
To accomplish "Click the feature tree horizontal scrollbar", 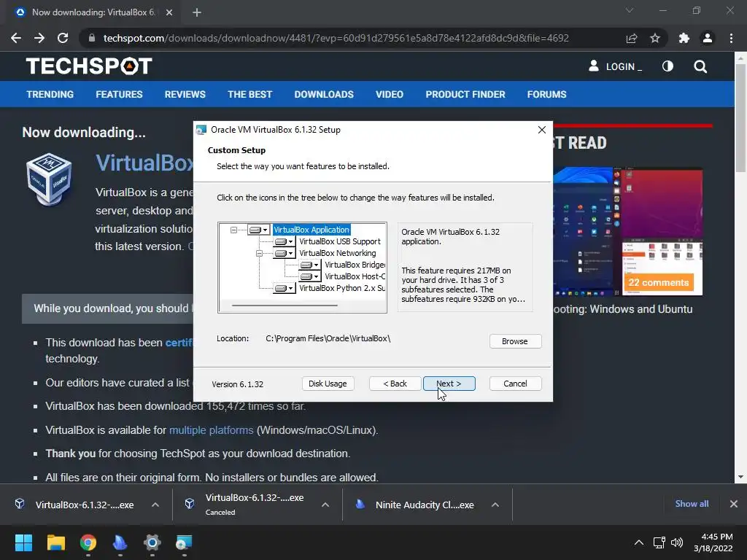I will point(285,306).
